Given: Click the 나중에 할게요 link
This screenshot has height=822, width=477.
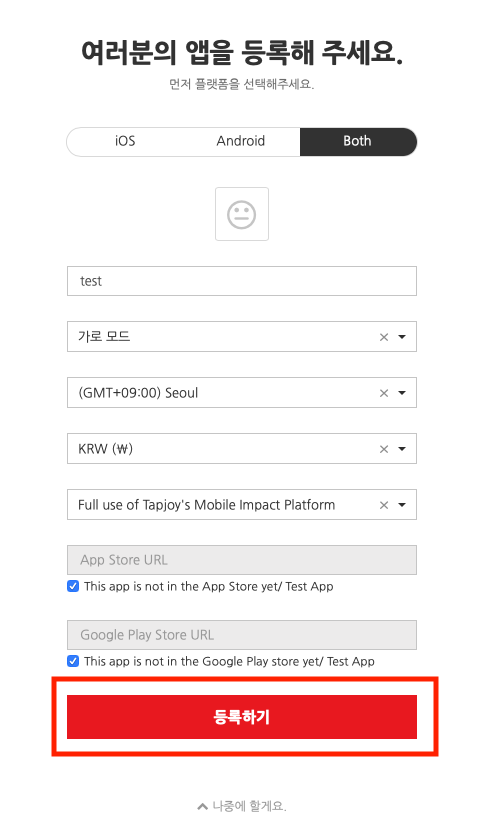Looking at the screenshot, I should point(249,806).
